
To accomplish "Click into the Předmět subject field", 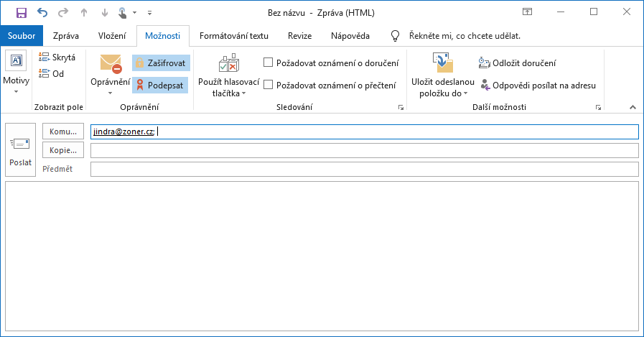I will (x=364, y=169).
